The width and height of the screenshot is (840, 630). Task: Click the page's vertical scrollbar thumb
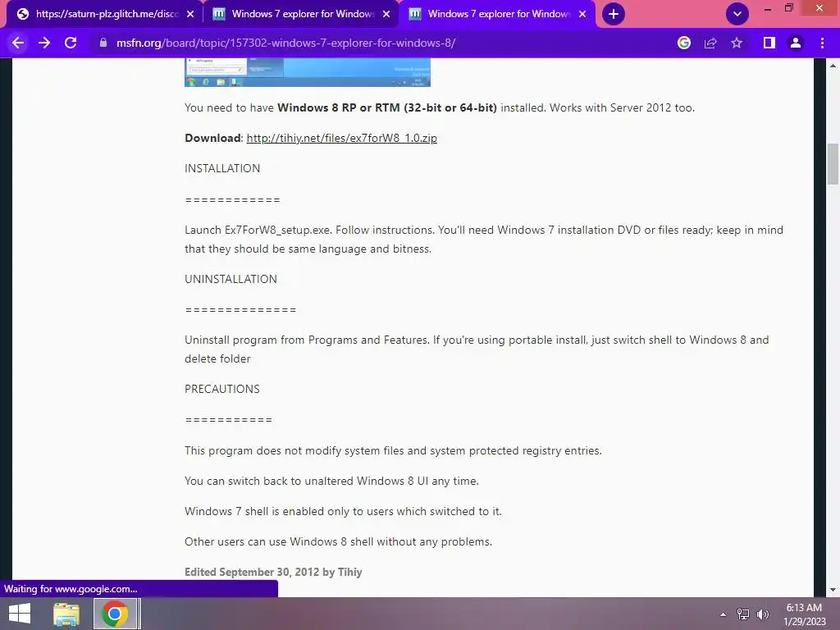tap(833, 164)
